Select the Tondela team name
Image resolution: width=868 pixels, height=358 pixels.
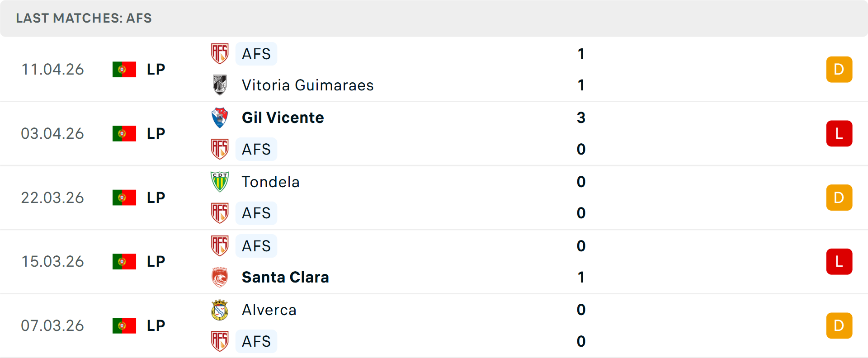pos(270,182)
